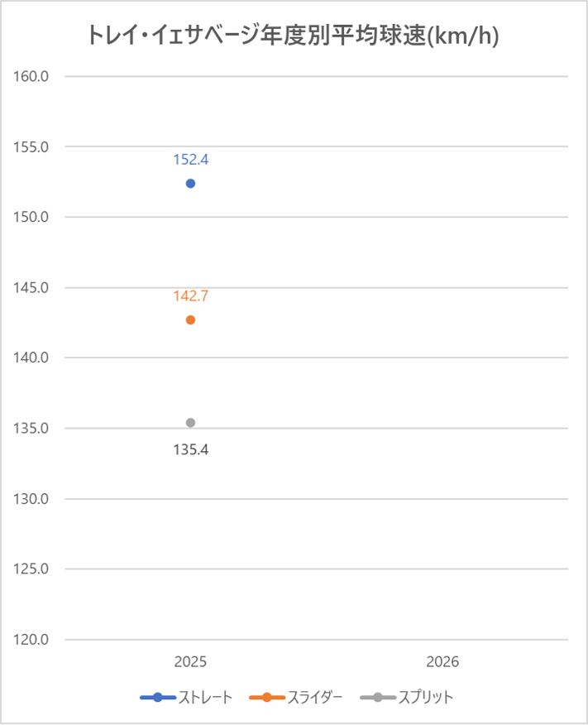The image size is (588, 725).
Task: Click the 2026 horizontal axis label
Action: 442,662
